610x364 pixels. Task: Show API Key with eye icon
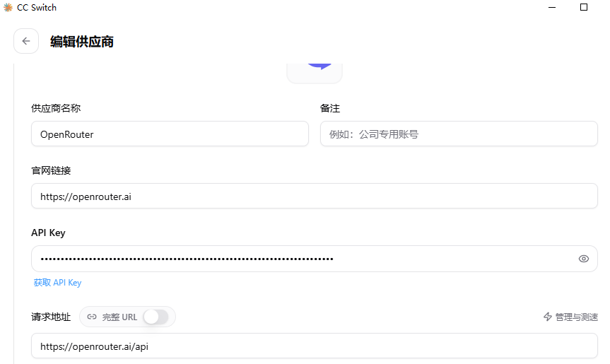click(584, 259)
